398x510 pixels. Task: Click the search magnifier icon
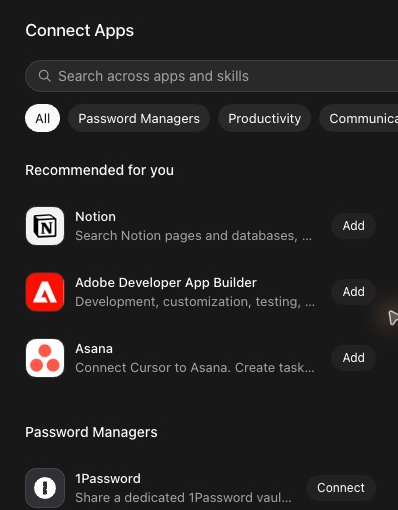click(45, 76)
